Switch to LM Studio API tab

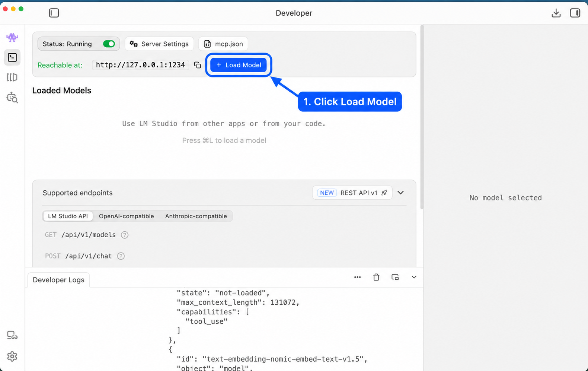tap(68, 216)
